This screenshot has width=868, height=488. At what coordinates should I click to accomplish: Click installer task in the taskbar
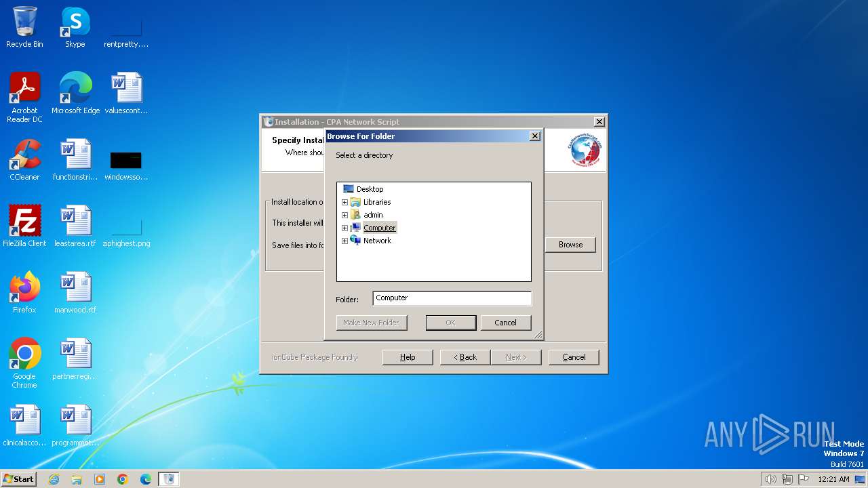[x=169, y=479]
